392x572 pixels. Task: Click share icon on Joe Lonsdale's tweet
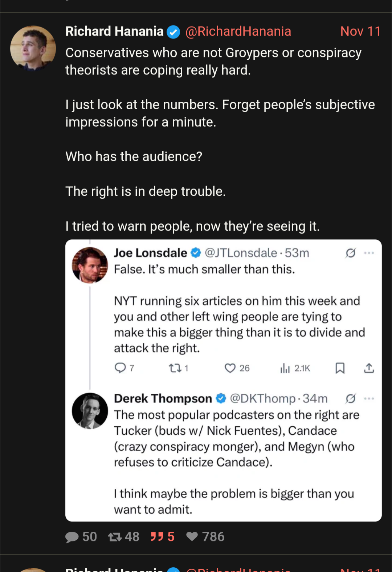click(x=369, y=368)
